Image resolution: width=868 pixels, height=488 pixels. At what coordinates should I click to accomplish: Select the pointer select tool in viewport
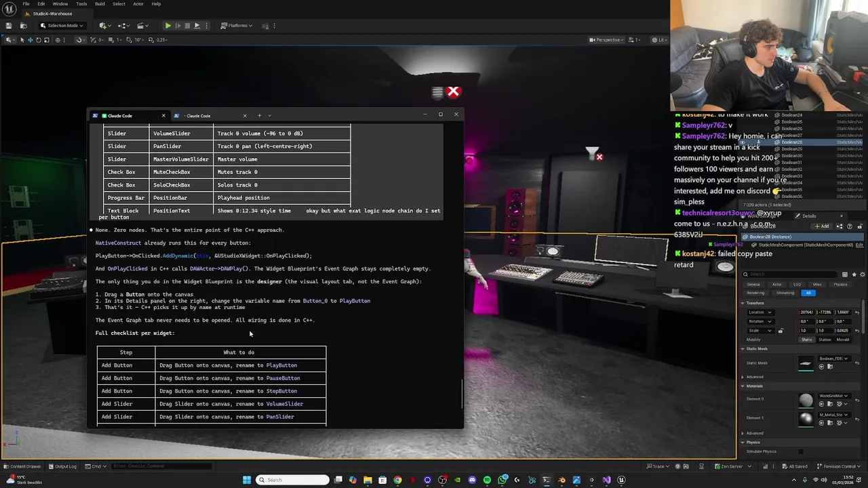[x=22, y=40]
